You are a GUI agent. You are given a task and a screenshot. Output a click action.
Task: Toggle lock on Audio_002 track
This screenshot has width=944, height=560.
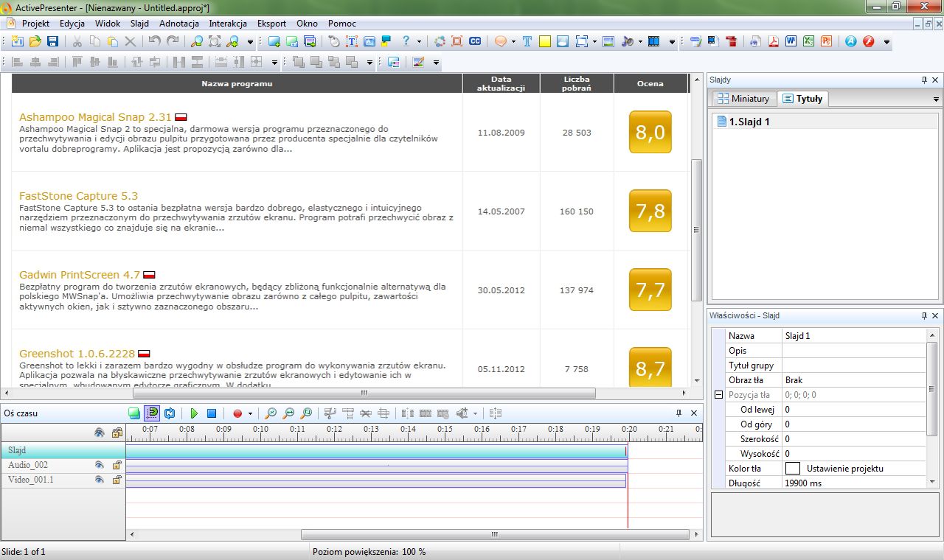coord(117,465)
